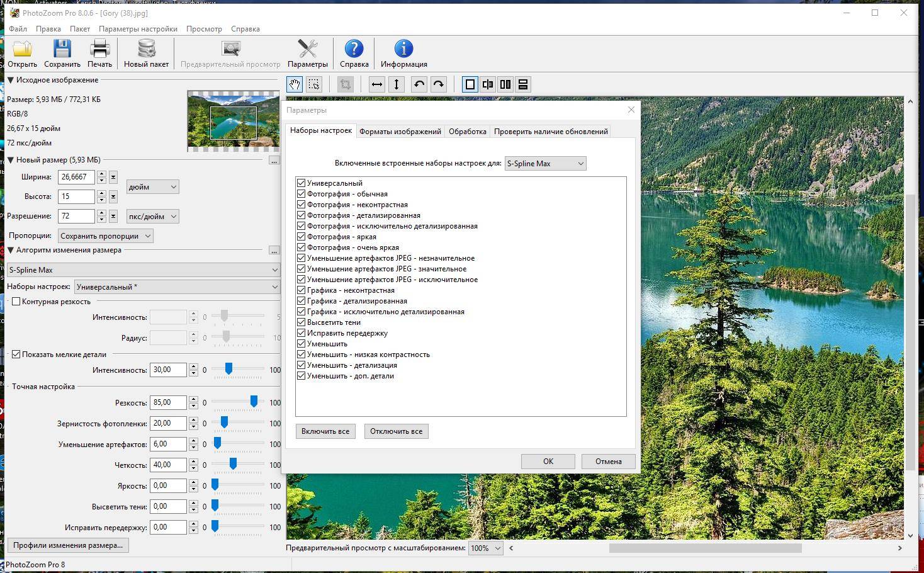This screenshot has height=573, width=924.
Task: Open S-Spline Max algorithm dropdown in left panel
Action: click(x=144, y=270)
